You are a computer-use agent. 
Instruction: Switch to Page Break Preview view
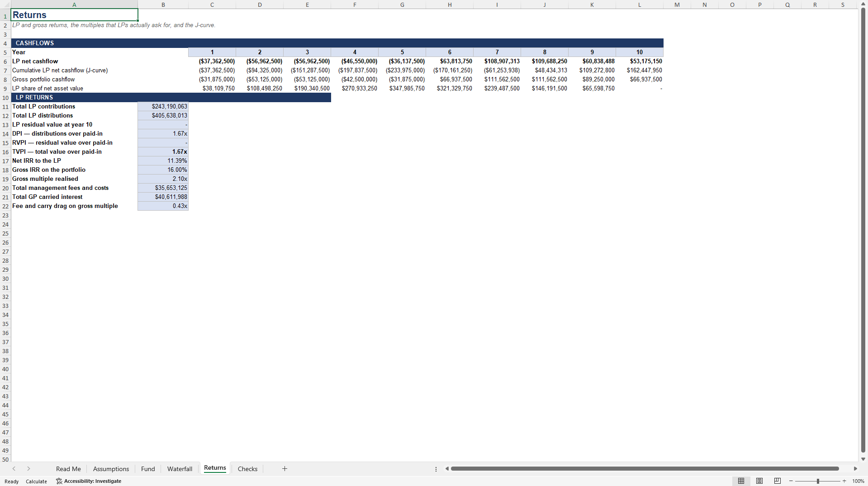click(778, 481)
